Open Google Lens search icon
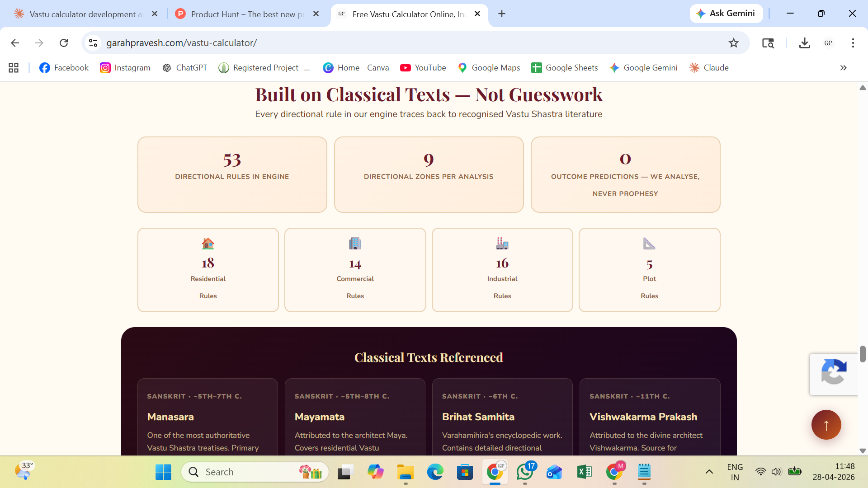868x488 pixels. pyautogui.click(x=768, y=43)
